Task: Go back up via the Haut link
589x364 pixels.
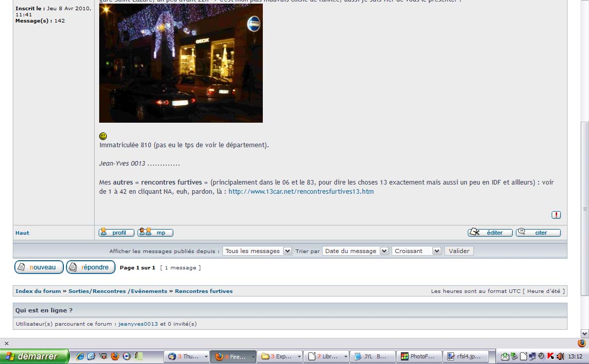Action: click(22, 233)
